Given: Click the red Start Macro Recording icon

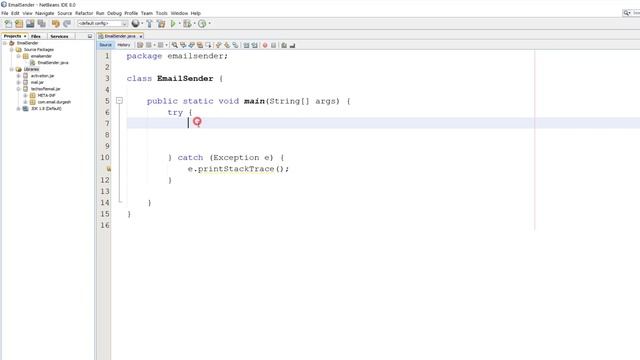Looking at the screenshot, I should [265, 45].
